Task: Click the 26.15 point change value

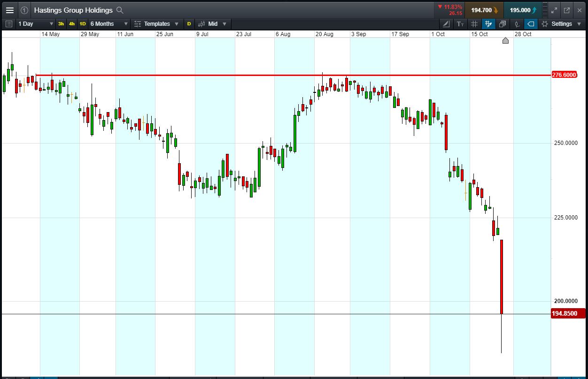Action: [x=456, y=13]
